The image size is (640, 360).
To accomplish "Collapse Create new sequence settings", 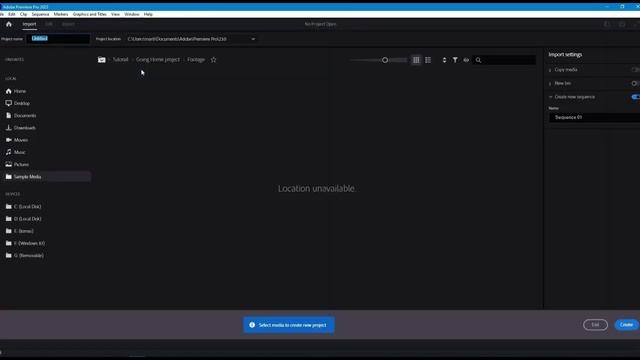I will pos(550,97).
